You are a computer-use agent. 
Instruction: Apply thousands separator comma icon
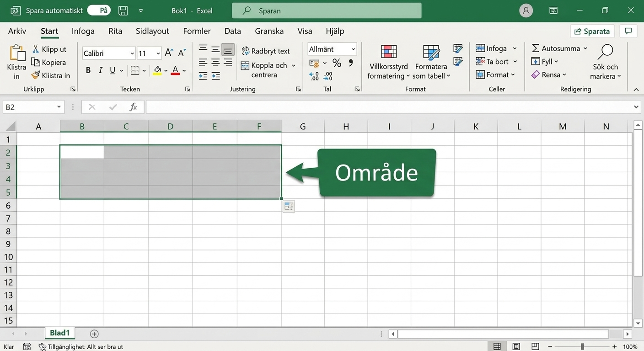tap(351, 63)
